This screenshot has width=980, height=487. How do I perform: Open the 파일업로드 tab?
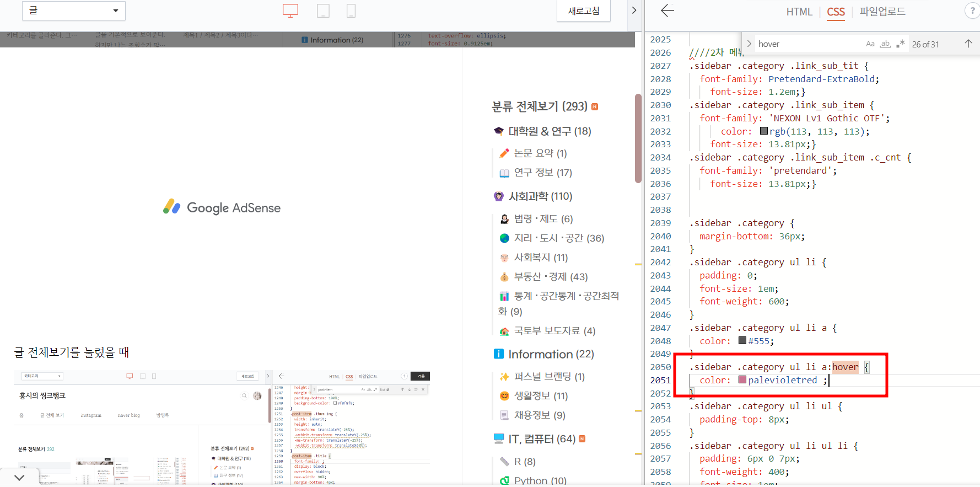(x=882, y=12)
